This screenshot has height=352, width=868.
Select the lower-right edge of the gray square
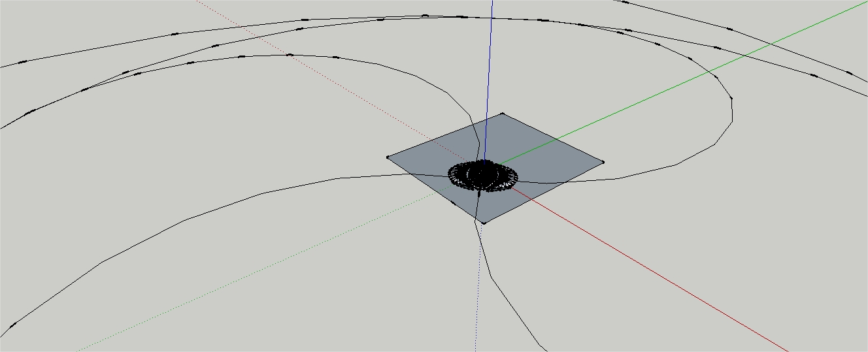click(x=542, y=193)
